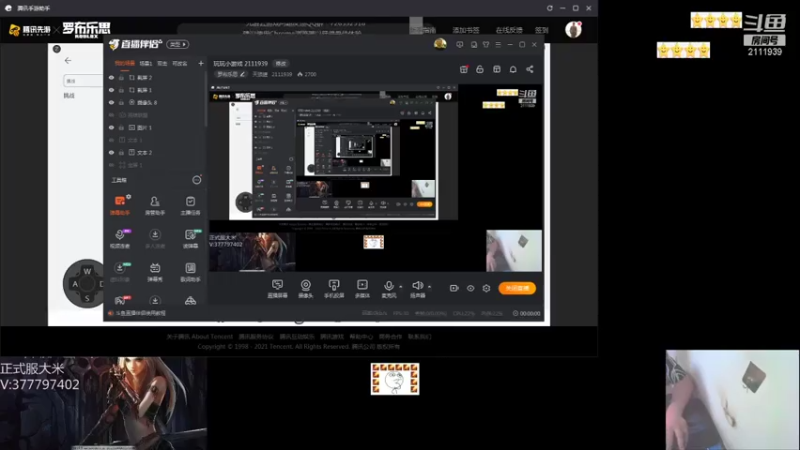Open the toolbox more-options circle button
Image resolution: width=800 pixels, height=450 pixels.
(x=196, y=180)
